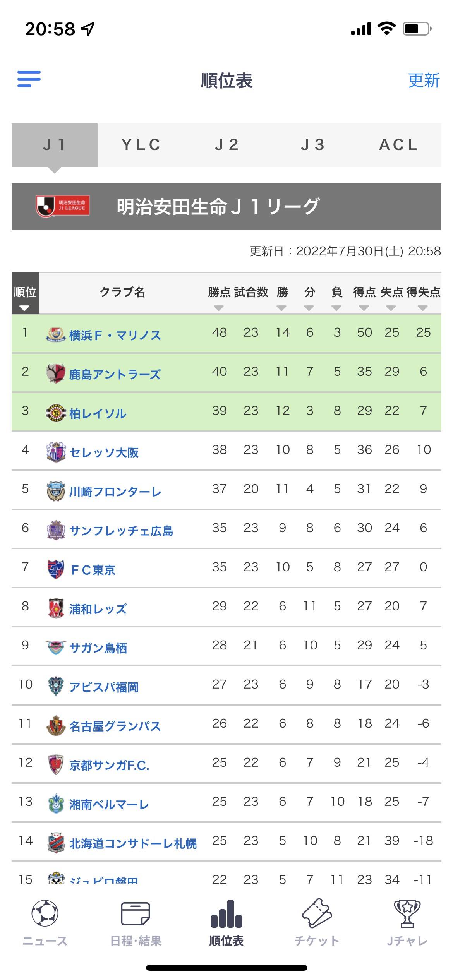The height and width of the screenshot is (980, 453).
Task: Tap the News soccer ball icon
Action: point(45,913)
